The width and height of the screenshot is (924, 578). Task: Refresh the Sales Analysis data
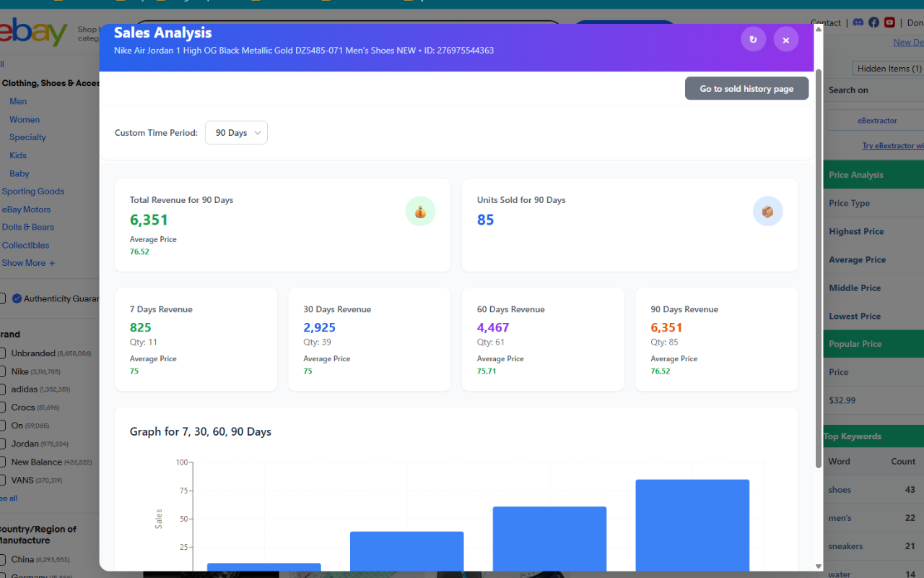tap(753, 39)
